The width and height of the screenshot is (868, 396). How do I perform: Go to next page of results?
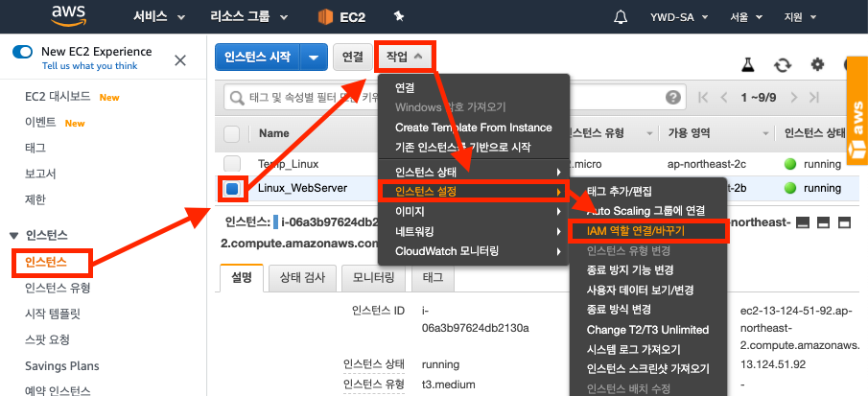(794, 98)
